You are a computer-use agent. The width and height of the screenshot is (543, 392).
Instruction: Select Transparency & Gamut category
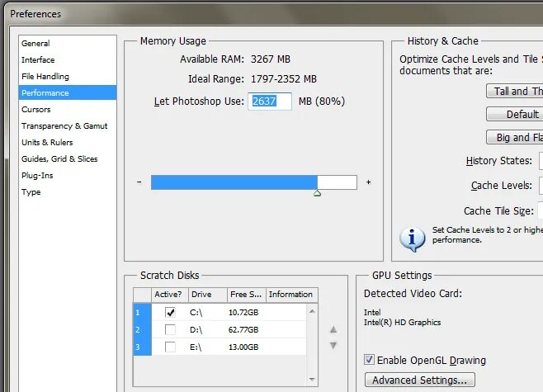click(68, 125)
